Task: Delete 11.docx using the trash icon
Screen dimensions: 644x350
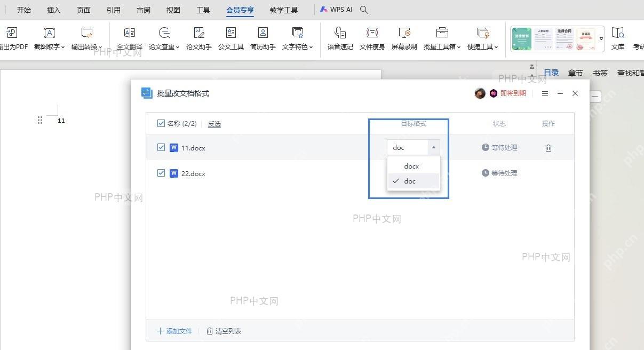Action: click(x=548, y=148)
